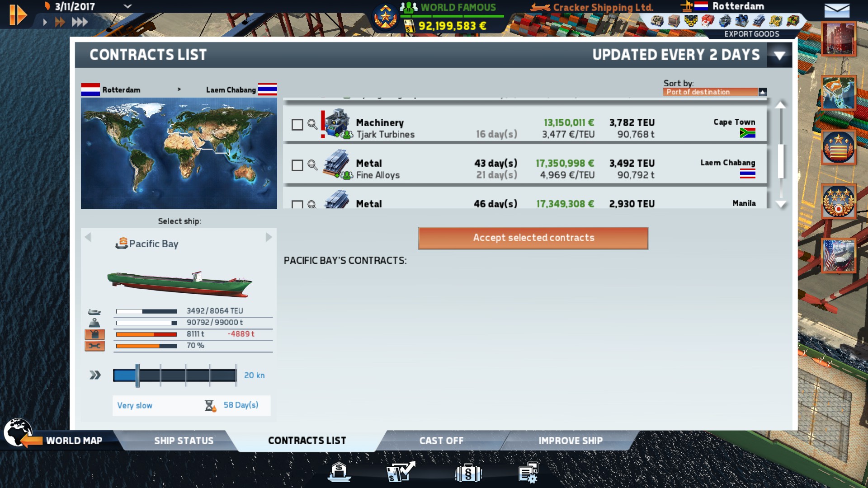
Task: Open the Improve Ship tab
Action: pos(571,441)
